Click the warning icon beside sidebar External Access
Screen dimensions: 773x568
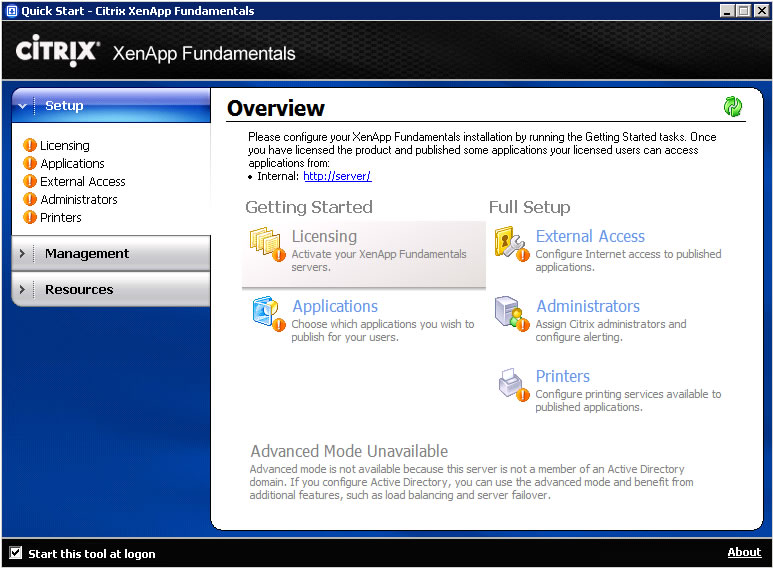point(30,181)
